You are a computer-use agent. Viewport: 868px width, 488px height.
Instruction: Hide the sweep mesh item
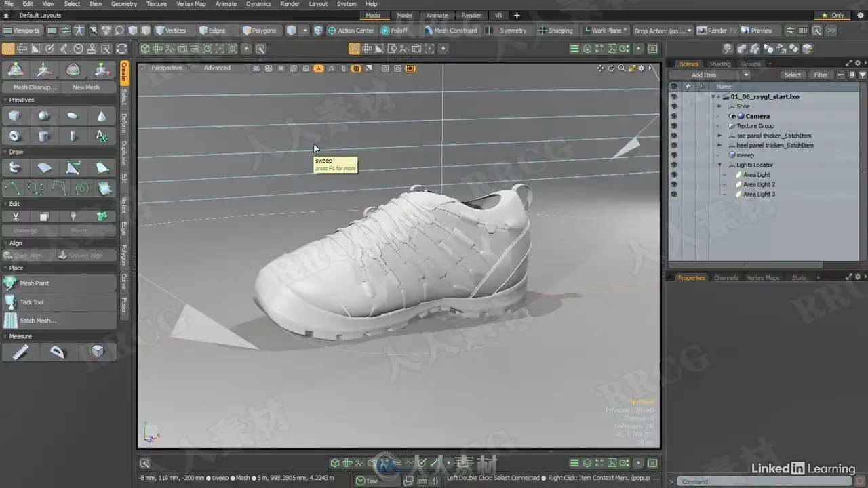click(x=673, y=155)
